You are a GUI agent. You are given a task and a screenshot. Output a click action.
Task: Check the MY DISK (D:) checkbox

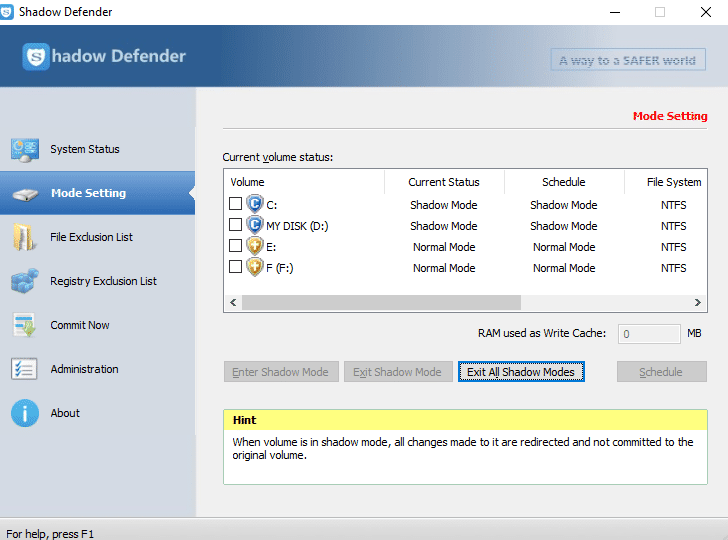coord(235,225)
